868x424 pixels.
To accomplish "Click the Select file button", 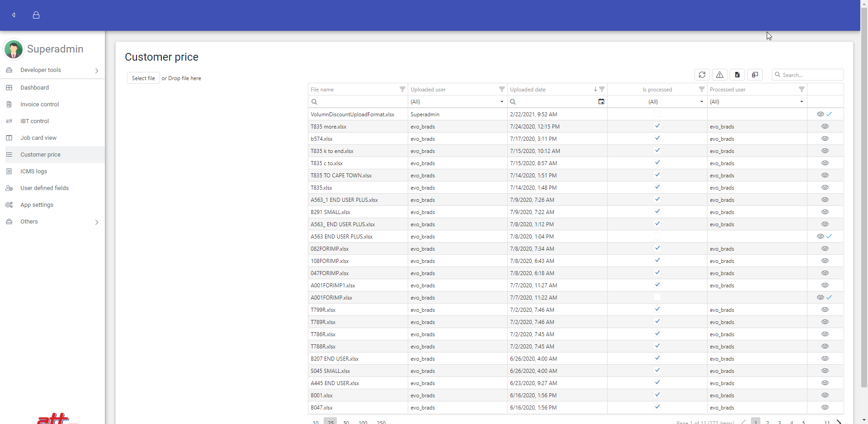I will [x=143, y=78].
